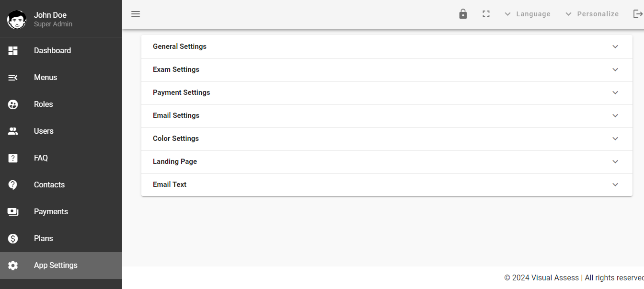Toggle the sidebar with the hamburger icon
The height and width of the screenshot is (289, 644).
point(136,14)
